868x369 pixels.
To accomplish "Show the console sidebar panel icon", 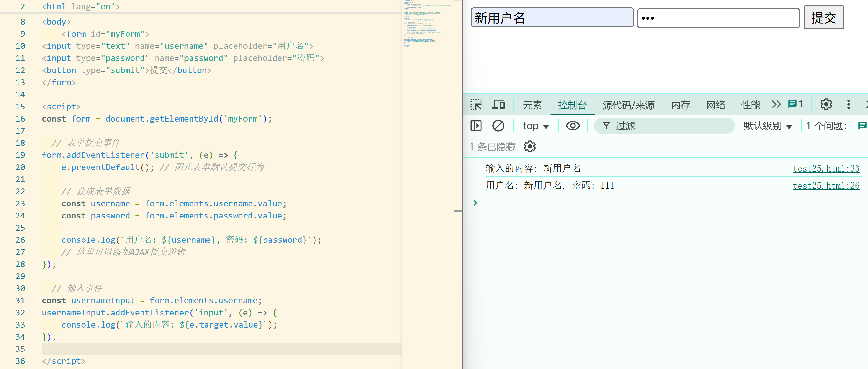I will point(476,126).
